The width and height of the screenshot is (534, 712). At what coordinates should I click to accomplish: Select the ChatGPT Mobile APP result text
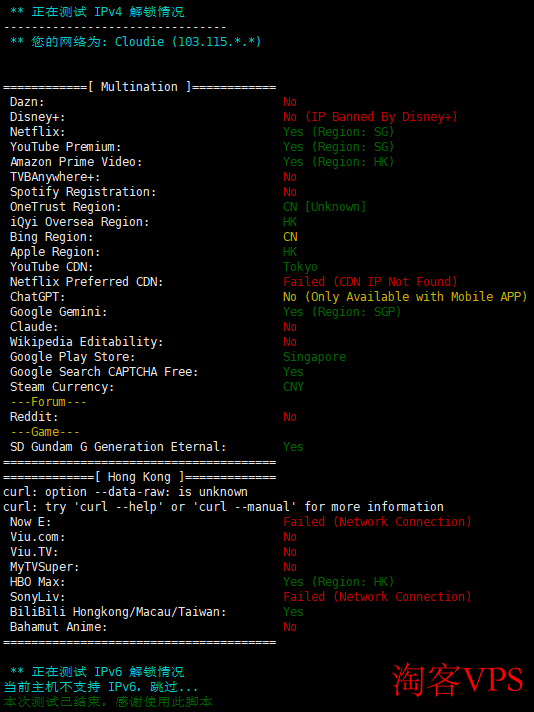pos(405,297)
